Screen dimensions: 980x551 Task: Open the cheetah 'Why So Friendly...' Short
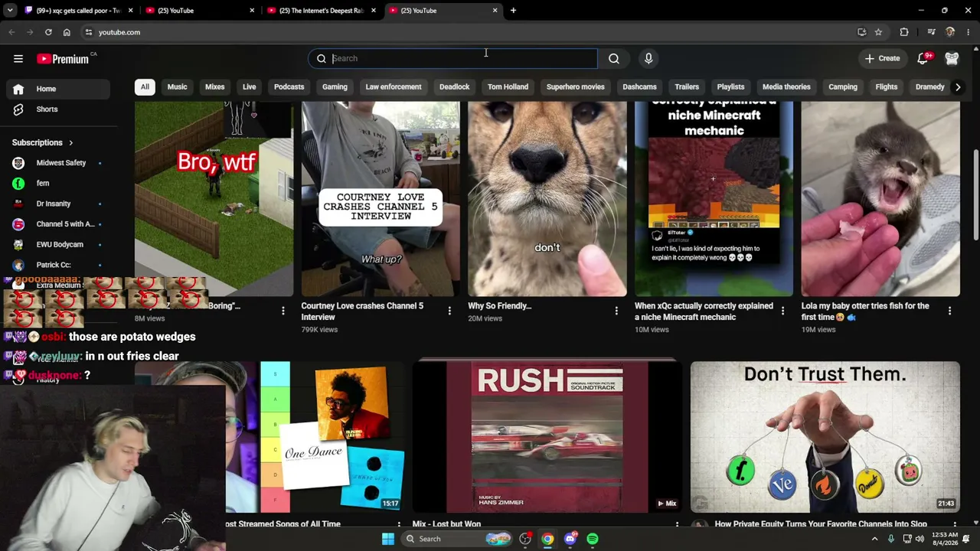[547, 199]
